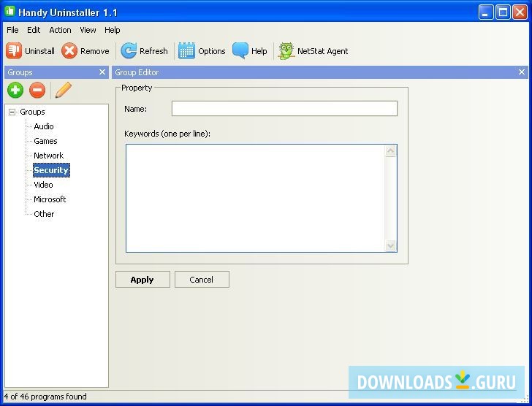532x406 pixels.
Task: Select the Audio group
Action: [44, 126]
